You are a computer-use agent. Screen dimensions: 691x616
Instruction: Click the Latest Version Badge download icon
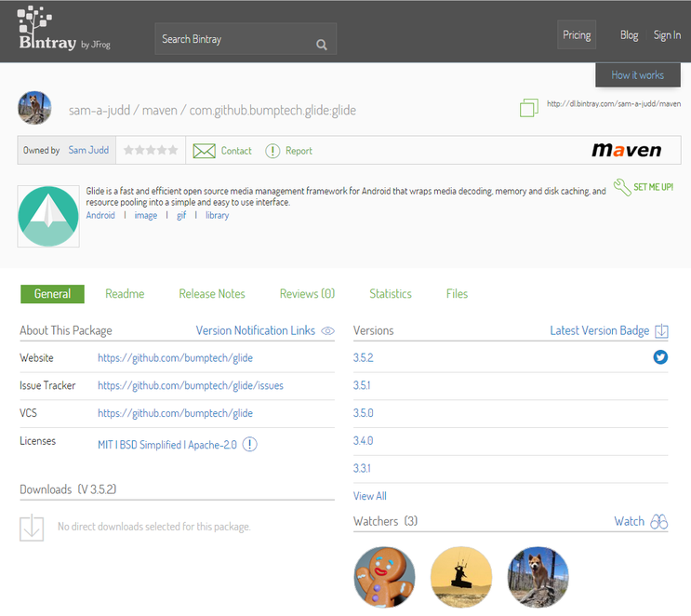(x=661, y=331)
